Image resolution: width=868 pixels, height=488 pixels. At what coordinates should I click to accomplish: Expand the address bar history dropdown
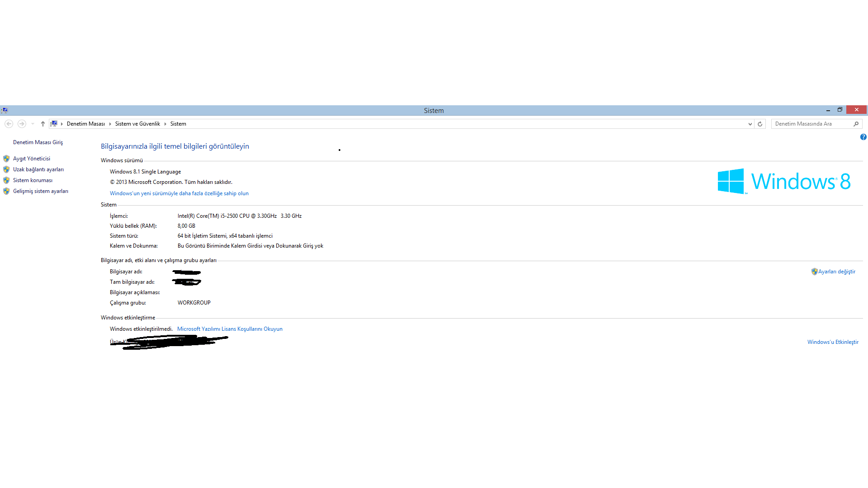(750, 124)
